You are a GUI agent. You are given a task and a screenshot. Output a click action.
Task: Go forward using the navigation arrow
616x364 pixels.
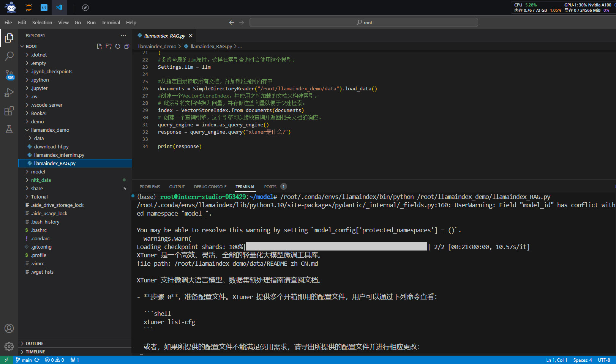pyautogui.click(x=242, y=23)
